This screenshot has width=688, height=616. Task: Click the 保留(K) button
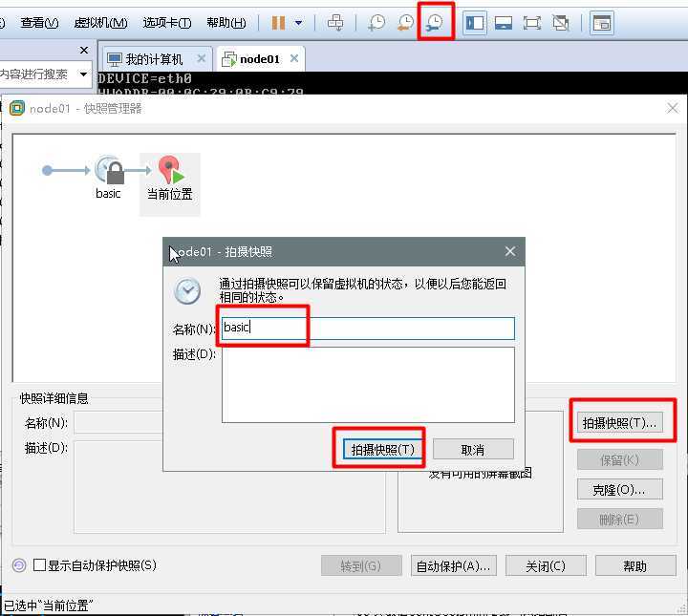coord(619,459)
